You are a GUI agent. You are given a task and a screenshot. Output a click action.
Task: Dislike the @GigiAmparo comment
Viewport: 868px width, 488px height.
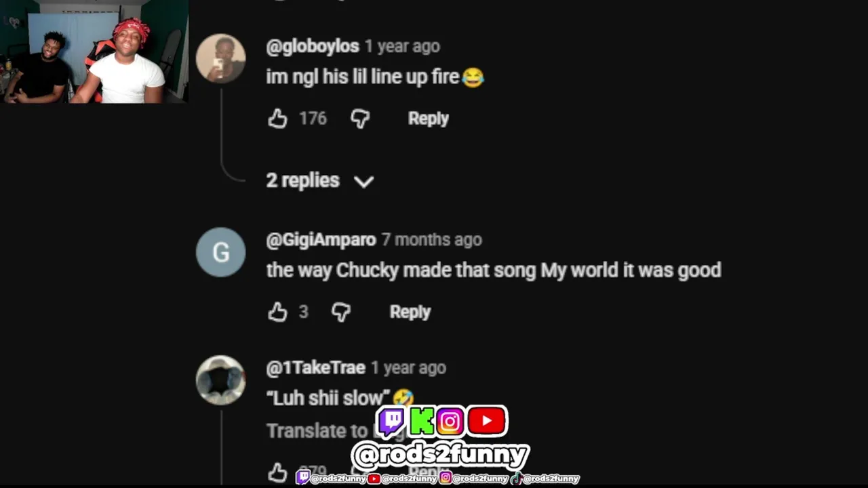[341, 312]
